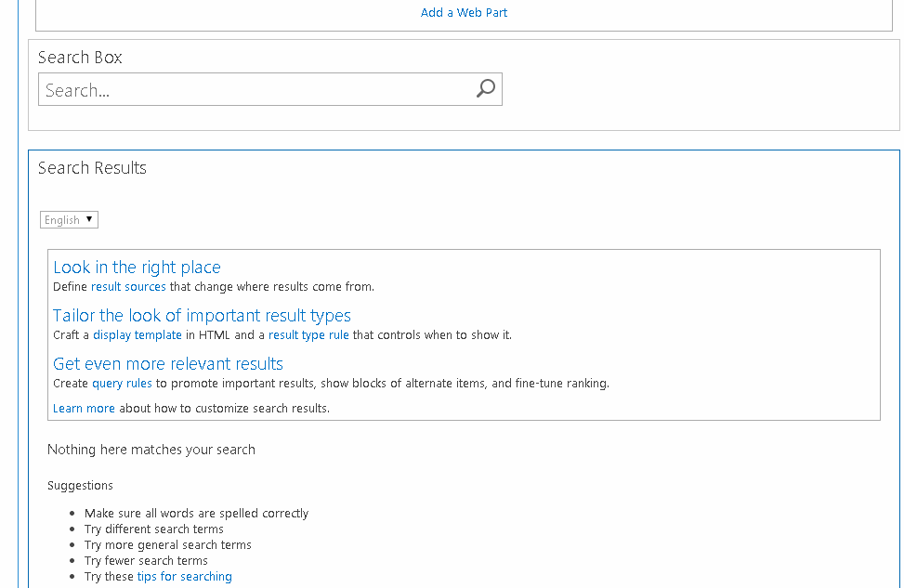The height and width of the screenshot is (588, 904).
Task: Open 'Get even more relevant results' link
Action: (168, 364)
